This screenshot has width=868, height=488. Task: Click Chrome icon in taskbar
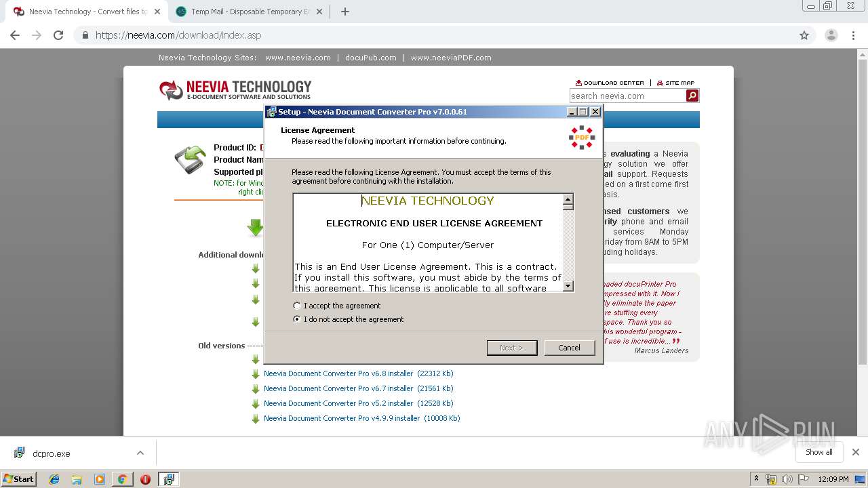point(122,479)
